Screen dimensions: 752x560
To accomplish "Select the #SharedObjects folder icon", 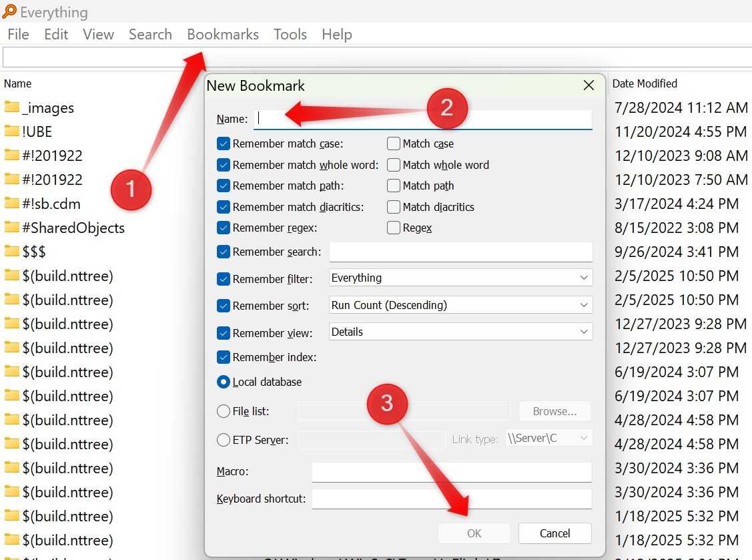I will point(12,227).
